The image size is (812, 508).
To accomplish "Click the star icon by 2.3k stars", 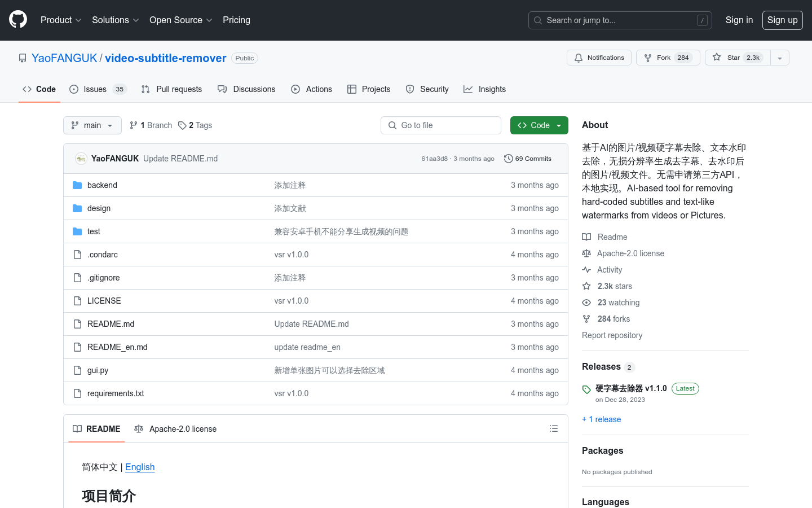I will coord(586,286).
